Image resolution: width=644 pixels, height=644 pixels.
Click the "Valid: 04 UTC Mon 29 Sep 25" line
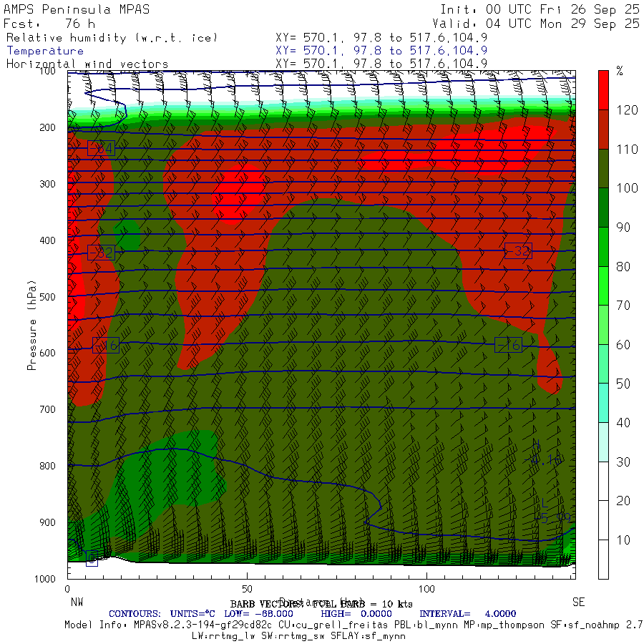click(536, 24)
